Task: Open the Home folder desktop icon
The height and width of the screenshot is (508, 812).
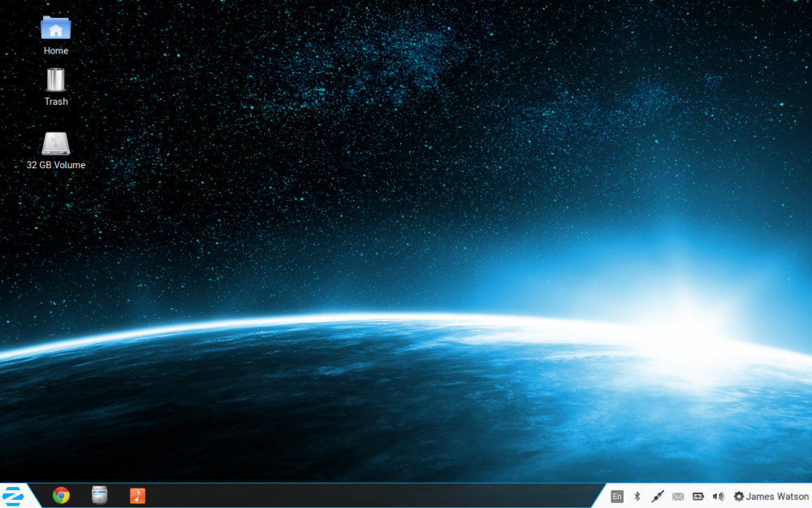Action: (56, 28)
